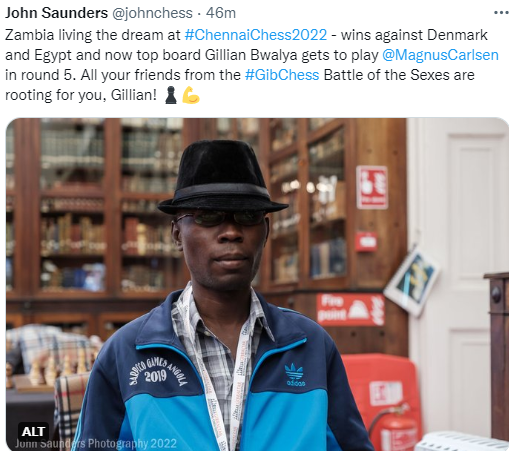
Task: Open the tweet via 46m timestamp
Action: click(221, 13)
